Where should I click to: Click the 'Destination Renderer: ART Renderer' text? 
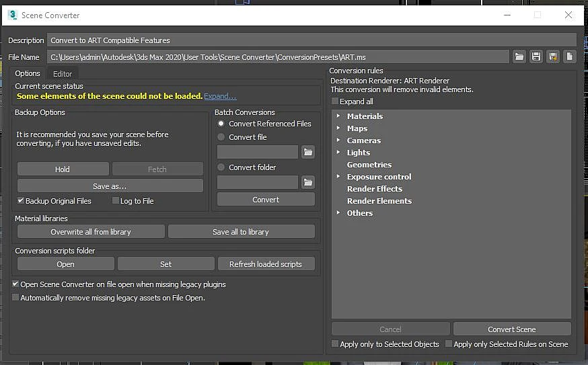pos(390,81)
